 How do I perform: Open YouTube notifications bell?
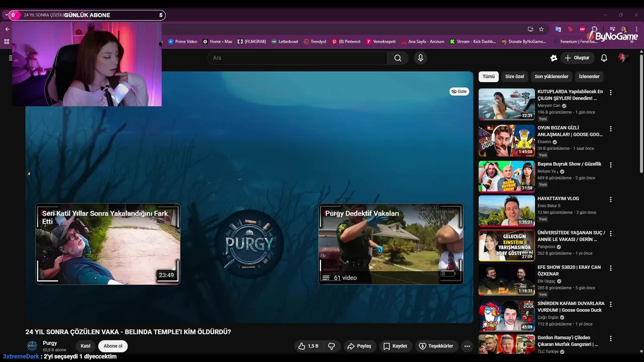click(x=604, y=58)
